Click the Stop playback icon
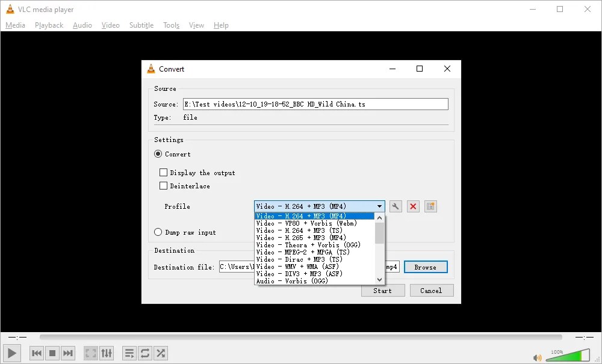Viewport: 602px width, 364px height. click(51, 353)
